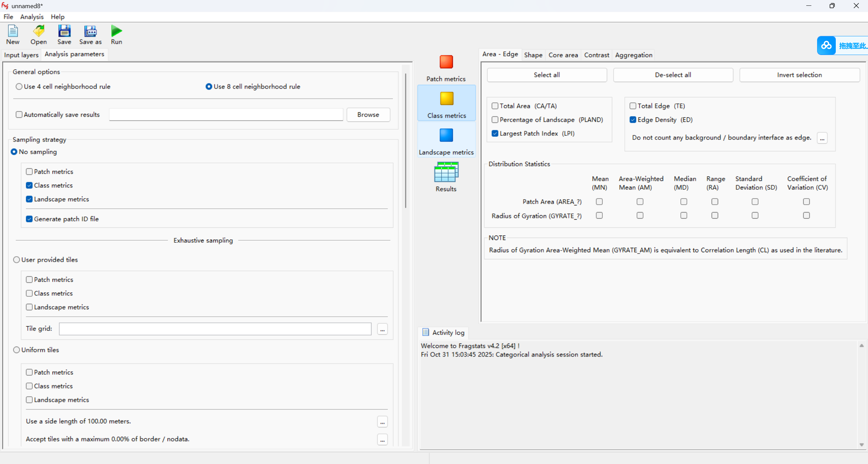Choose the No sampling radio option
The height and width of the screenshot is (464, 868).
coord(14,152)
